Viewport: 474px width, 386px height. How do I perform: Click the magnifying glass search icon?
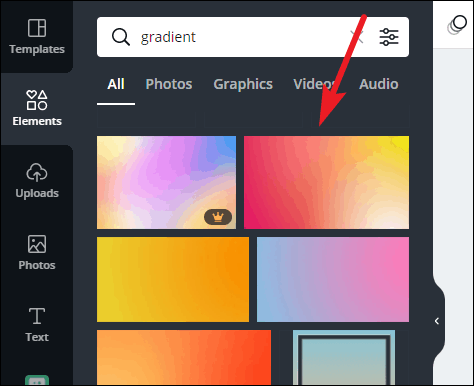120,37
